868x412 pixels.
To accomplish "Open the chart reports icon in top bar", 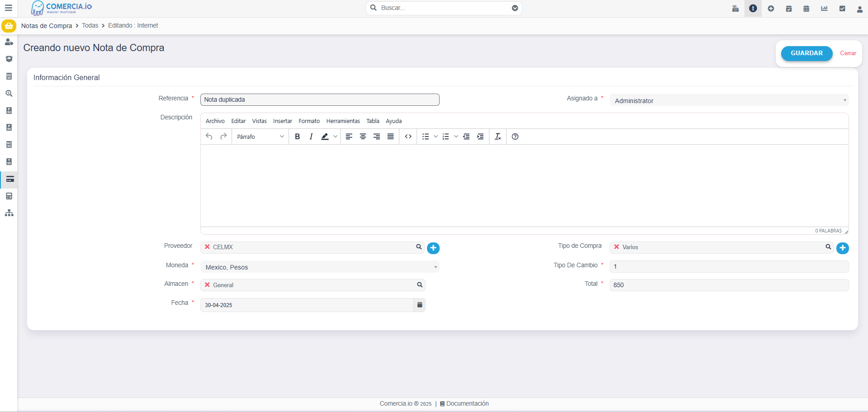I will (824, 9).
